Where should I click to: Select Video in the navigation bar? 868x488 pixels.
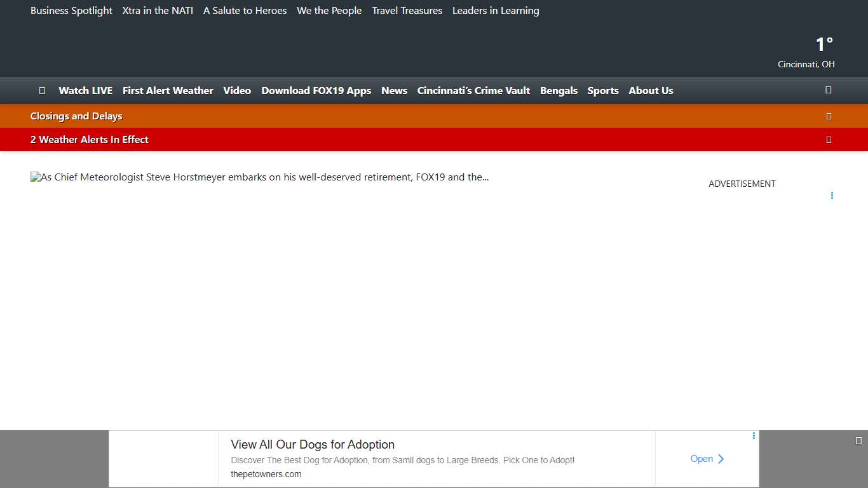click(x=237, y=91)
